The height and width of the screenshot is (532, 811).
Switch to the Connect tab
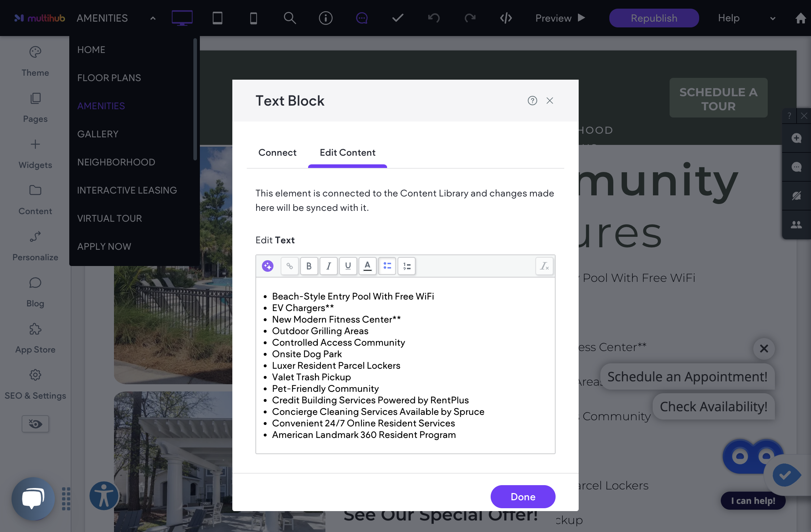click(x=277, y=152)
